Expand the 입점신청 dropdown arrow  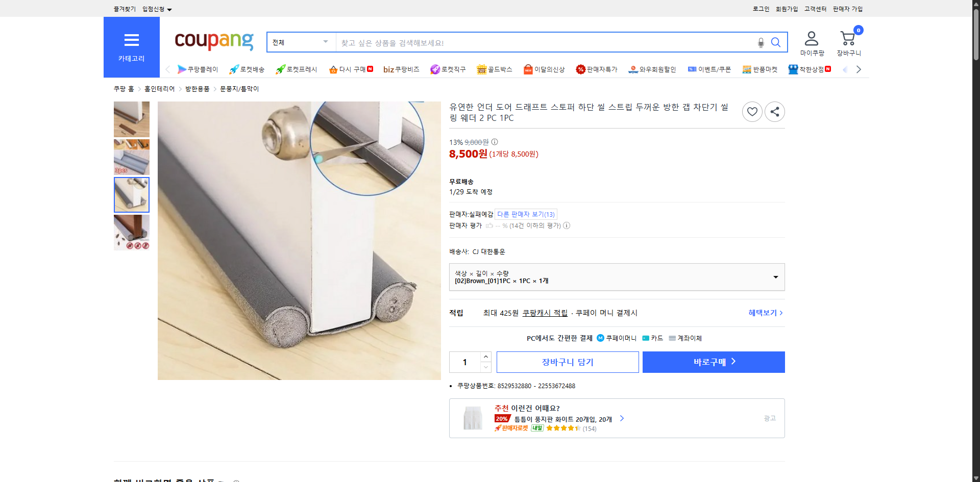[170, 9]
